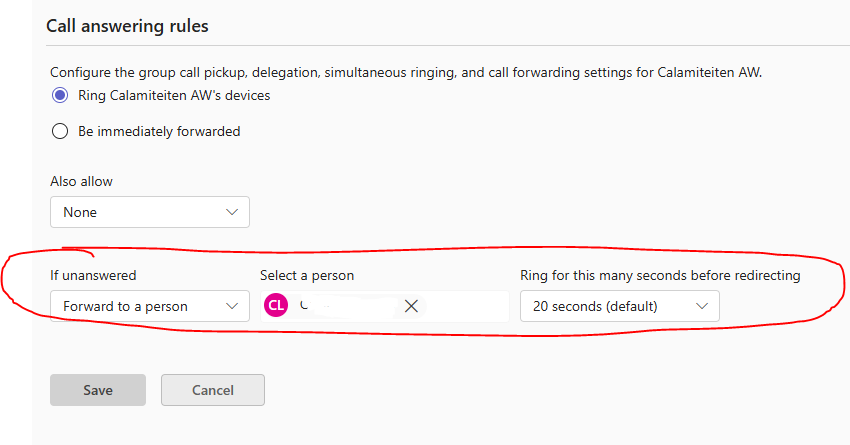Click chevron arrow beside Forward to a person
Screen dimensions: 850x445
[x=232, y=306]
